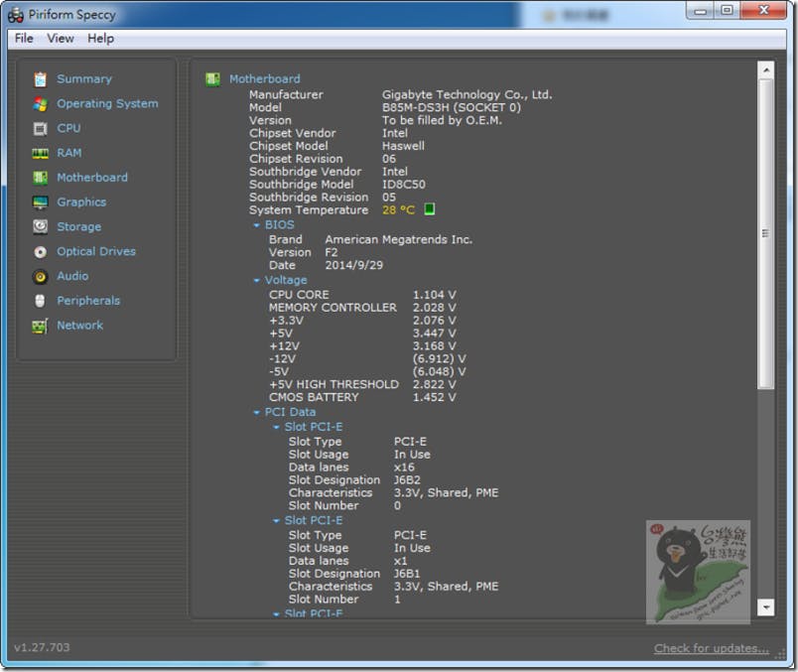
Task: Click the RAM module icon
Action: click(x=41, y=153)
